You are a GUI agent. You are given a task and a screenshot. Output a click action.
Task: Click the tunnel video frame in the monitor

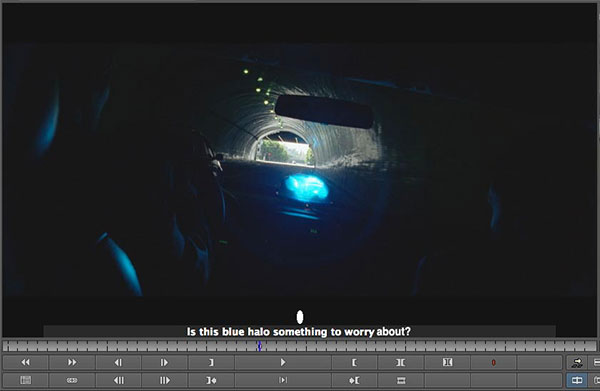[300, 170]
